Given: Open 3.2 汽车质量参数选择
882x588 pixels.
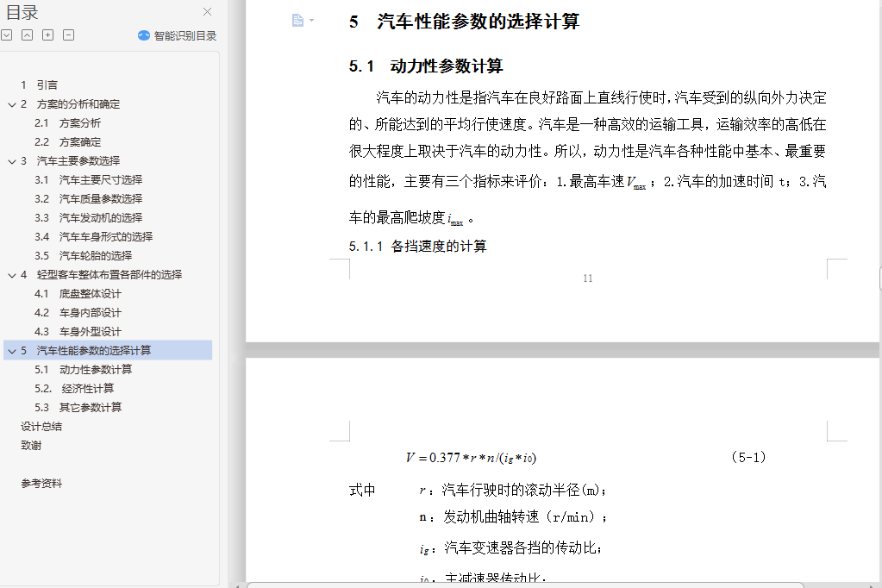Looking at the screenshot, I should point(88,199).
